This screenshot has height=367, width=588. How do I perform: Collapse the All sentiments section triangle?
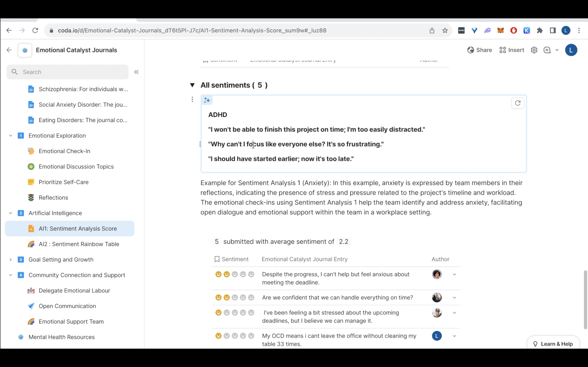192,85
